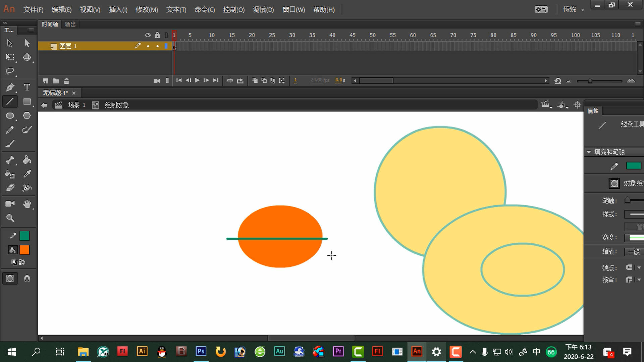Toggle layer visibility for 图层 1
Image resolution: width=644 pixels, height=362 pixels.
coord(148,46)
